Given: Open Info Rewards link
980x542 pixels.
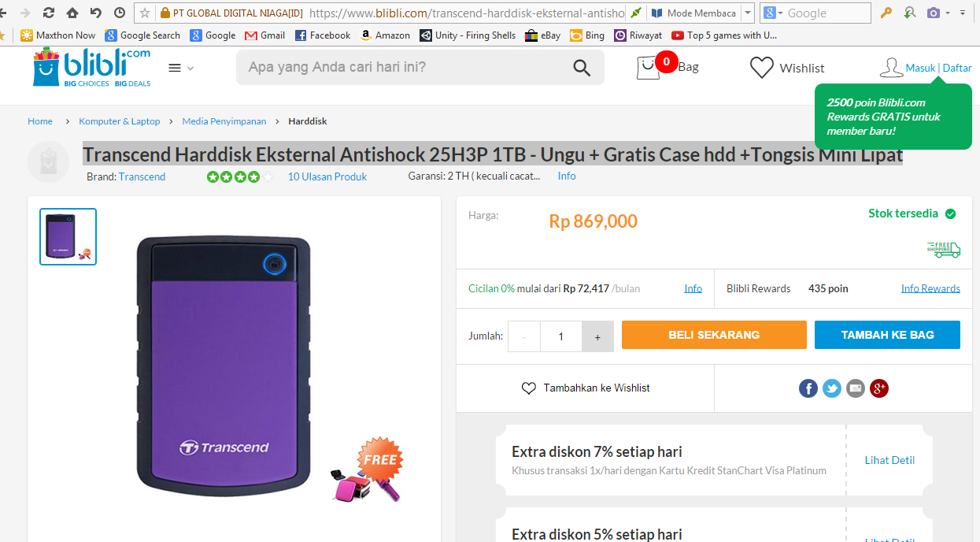Looking at the screenshot, I should [x=930, y=288].
